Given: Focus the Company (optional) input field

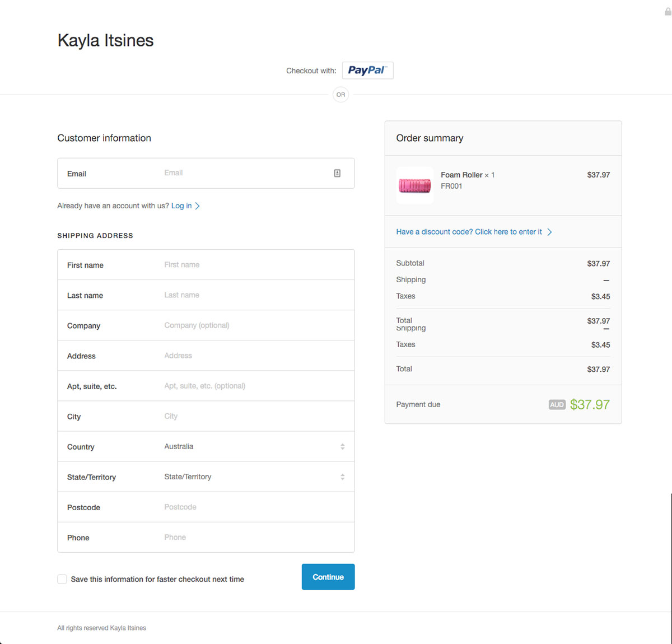Looking at the screenshot, I should tap(206, 325).
